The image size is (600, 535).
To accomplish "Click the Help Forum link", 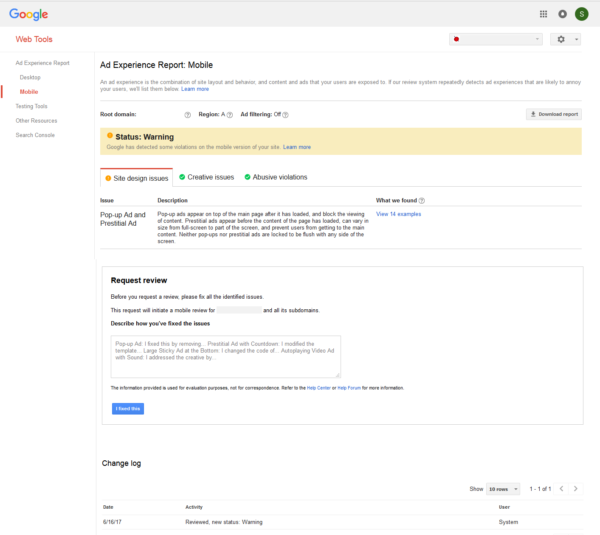I will [x=349, y=388].
